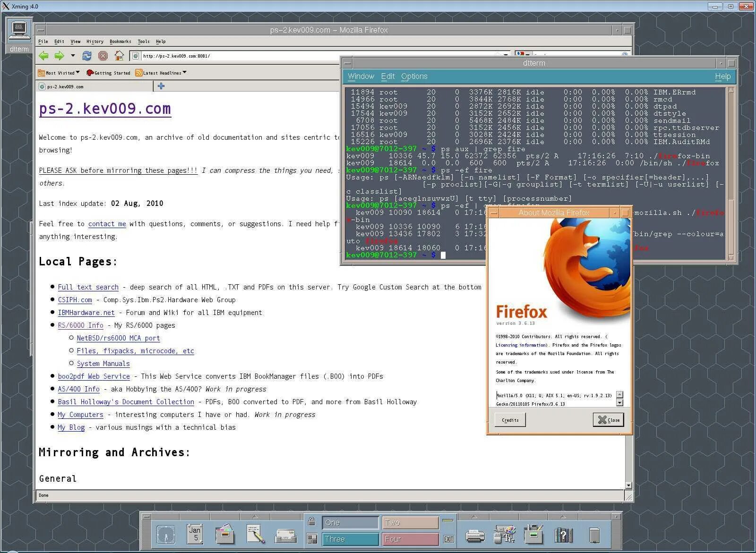Image resolution: width=756 pixels, height=553 pixels.
Task: Open the Text Editor notepad icon on front panel
Action: coord(256,535)
